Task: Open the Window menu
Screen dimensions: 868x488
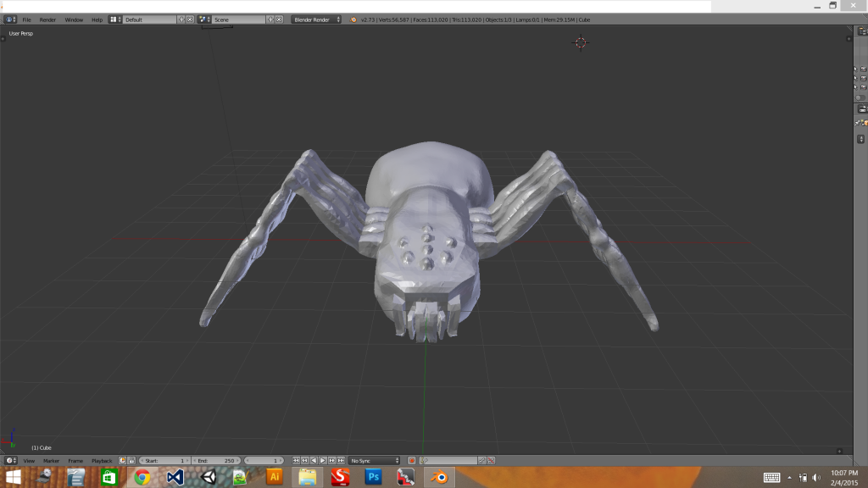Action: click(74, 19)
